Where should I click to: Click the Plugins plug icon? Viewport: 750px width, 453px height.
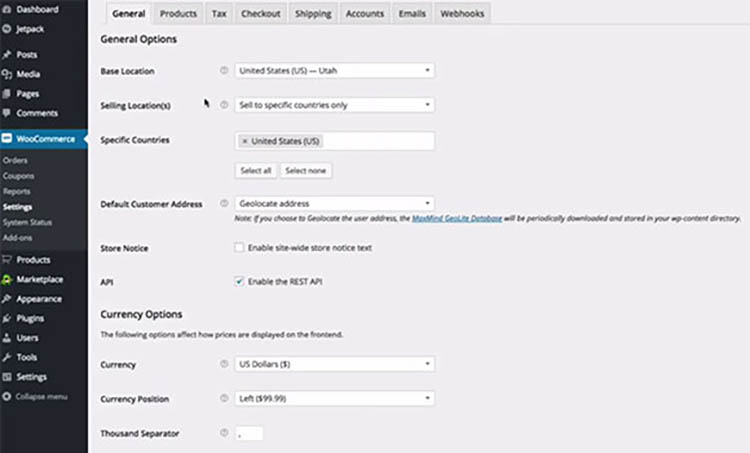tap(7, 318)
